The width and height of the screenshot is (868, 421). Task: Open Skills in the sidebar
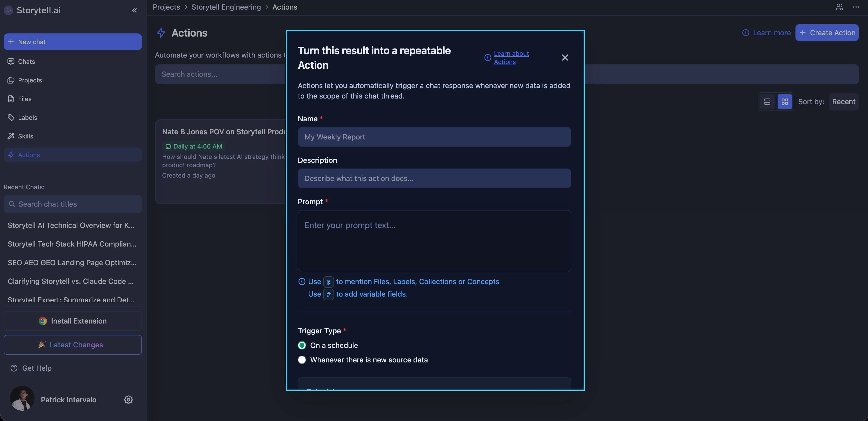[x=73, y=136]
